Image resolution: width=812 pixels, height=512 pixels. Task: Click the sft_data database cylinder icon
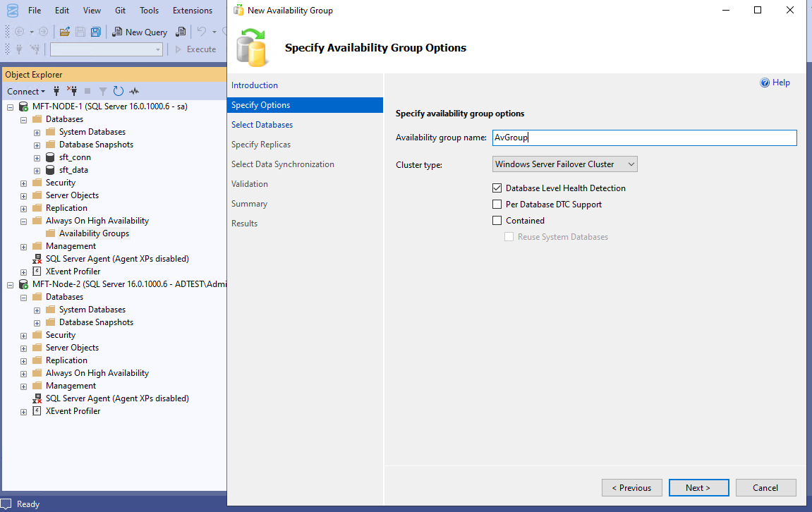click(x=50, y=170)
